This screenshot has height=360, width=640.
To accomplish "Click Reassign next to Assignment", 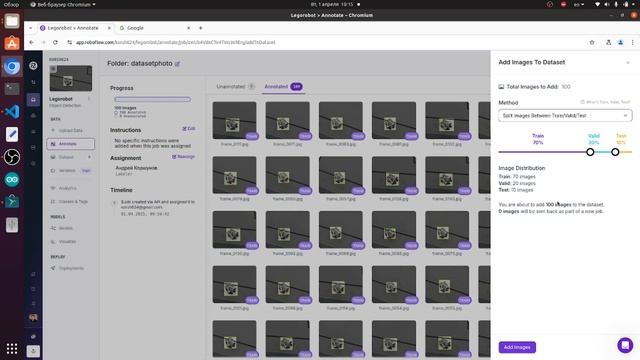I will coord(184,157).
